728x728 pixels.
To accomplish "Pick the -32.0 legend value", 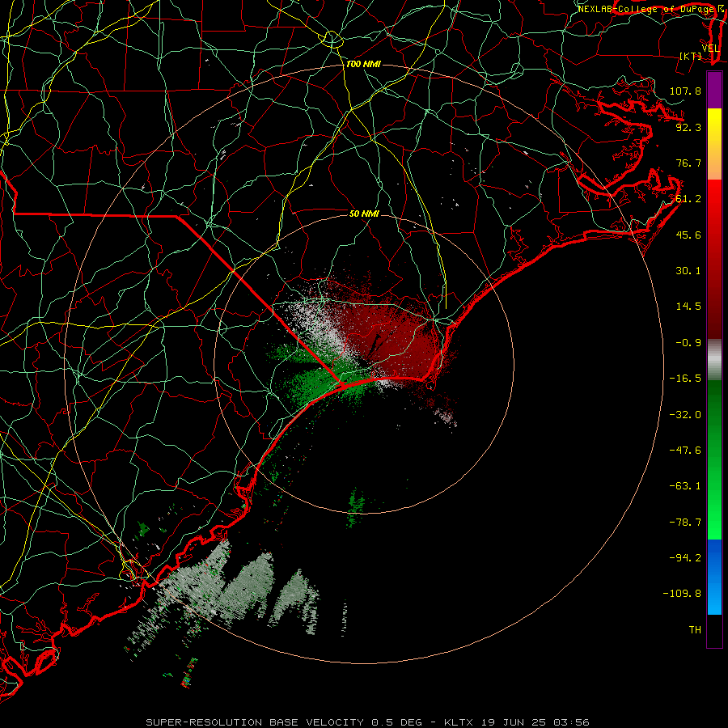I will tap(685, 415).
